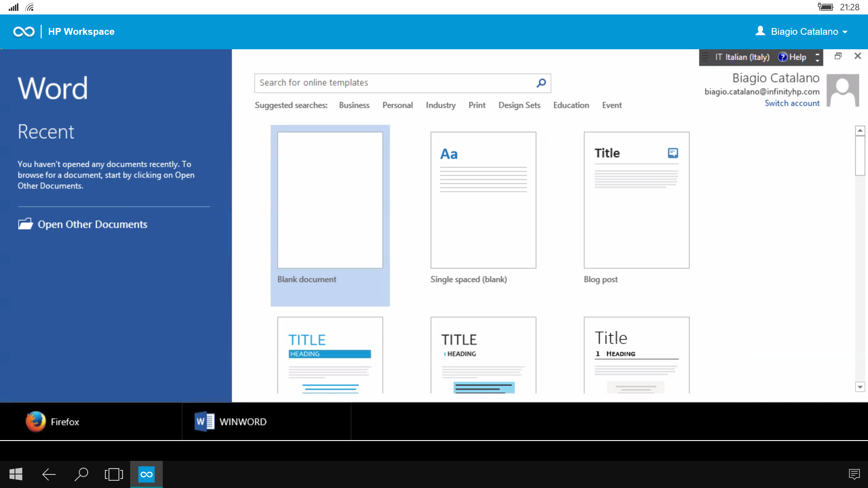This screenshot has height=488, width=868.
Task: Click the scrollbar down arrow
Action: [860, 387]
